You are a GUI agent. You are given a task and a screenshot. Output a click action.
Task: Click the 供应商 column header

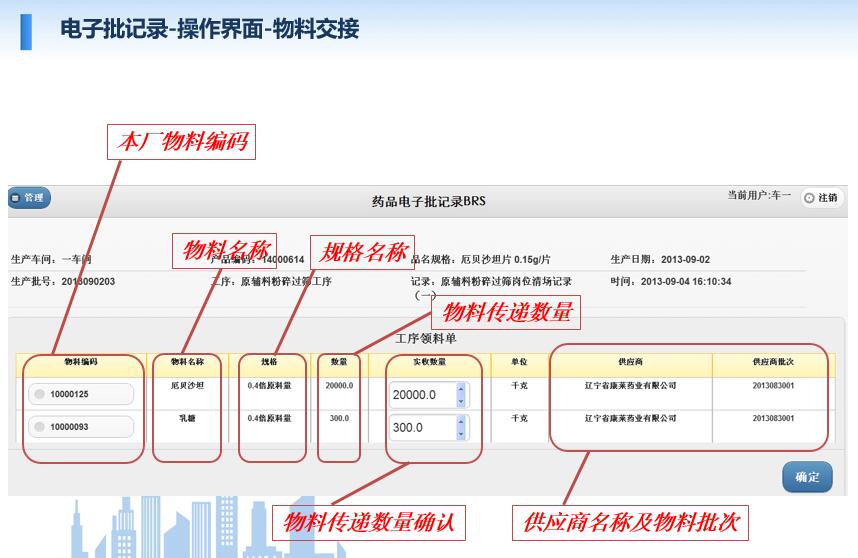tap(630, 362)
